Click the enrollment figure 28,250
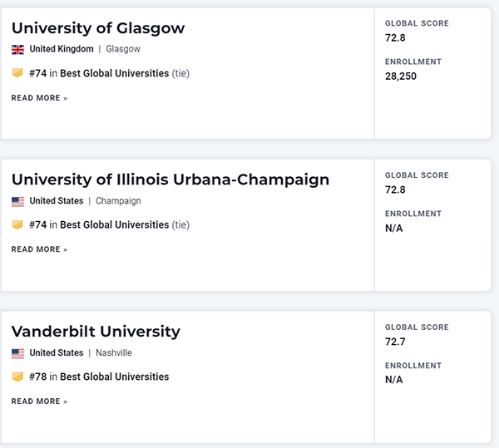The height and width of the screenshot is (448, 499). pos(401,76)
